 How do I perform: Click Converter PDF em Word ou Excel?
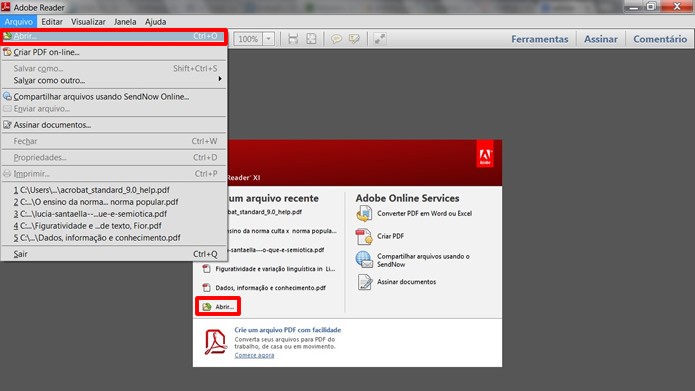tap(424, 213)
